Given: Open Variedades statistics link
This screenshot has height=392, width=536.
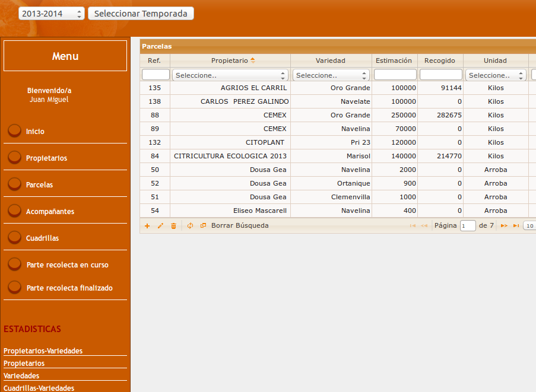Looking at the screenshot, I should (21, 375).
